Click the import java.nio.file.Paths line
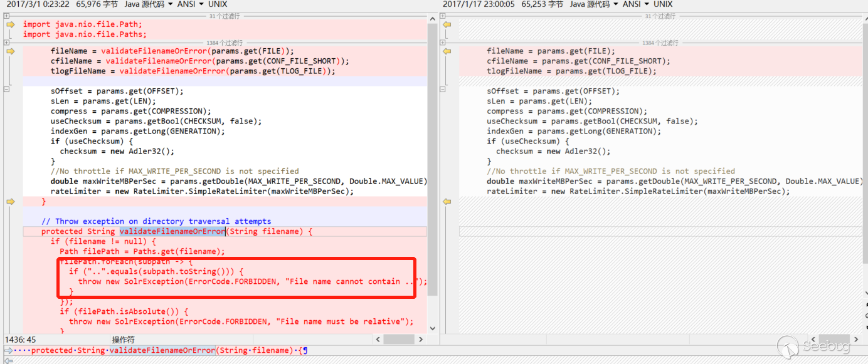The image size is (868, 364). tap(85, 34)
